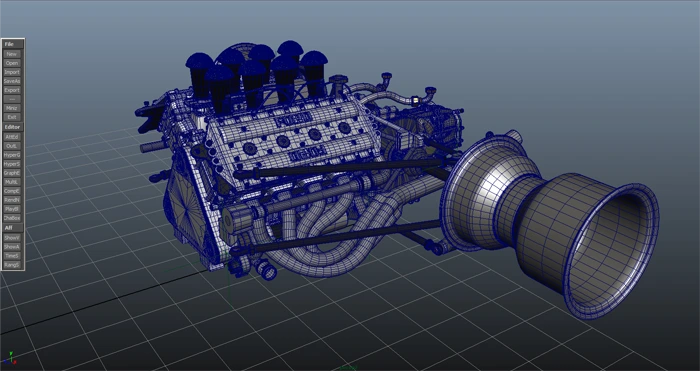
Task: Click the XYZ axis orientation gizmo
Action: [x=9, y=358]
